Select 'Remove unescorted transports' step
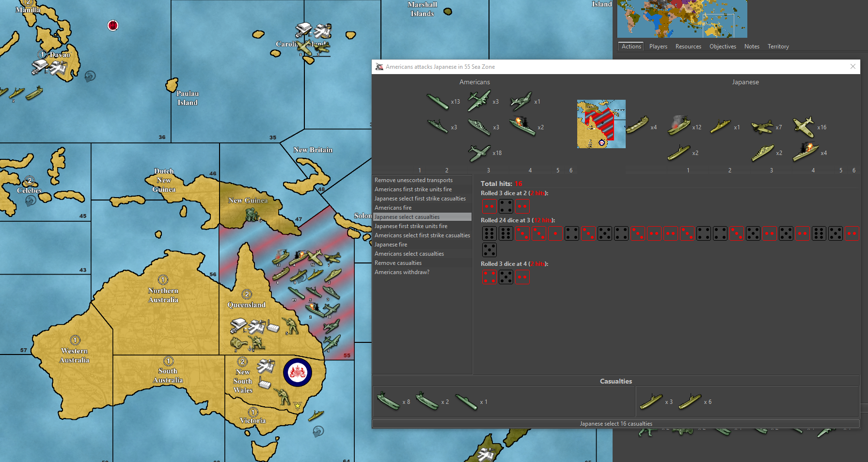The width and height of the screenshot is (868, 462). pyautogui.click(x=422, y=180)
